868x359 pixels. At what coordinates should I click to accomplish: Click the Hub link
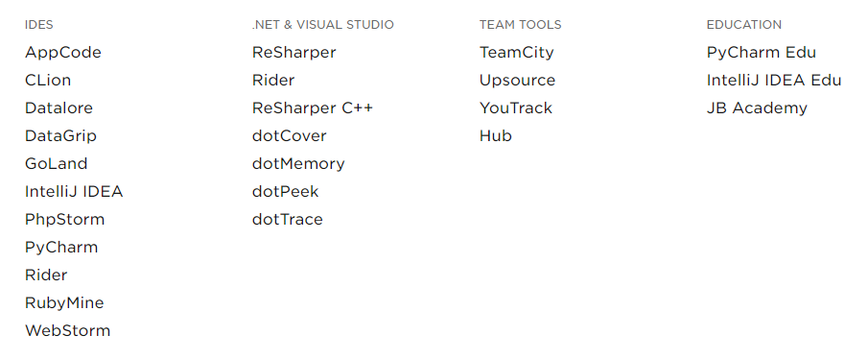496,136
